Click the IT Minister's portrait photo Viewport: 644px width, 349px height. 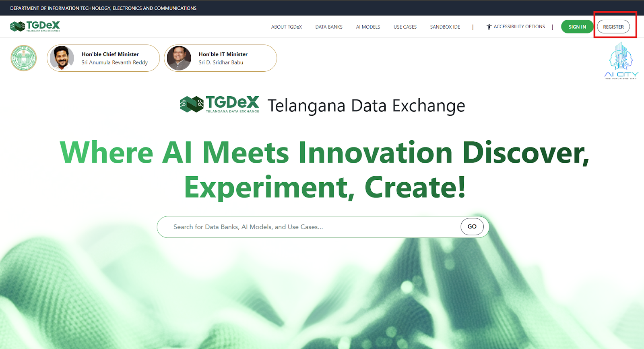tap(179, 58)
